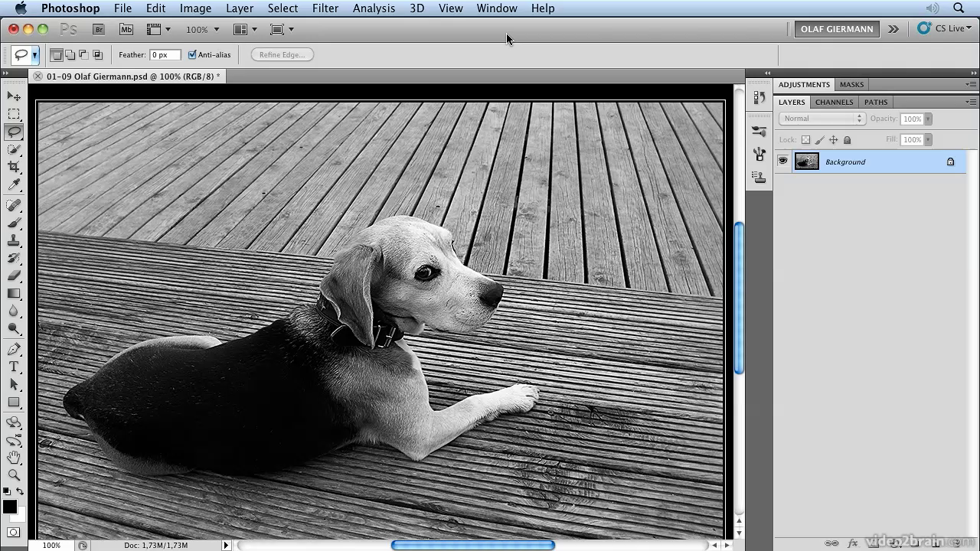Select the Brush tool

[x=14, y=223]
